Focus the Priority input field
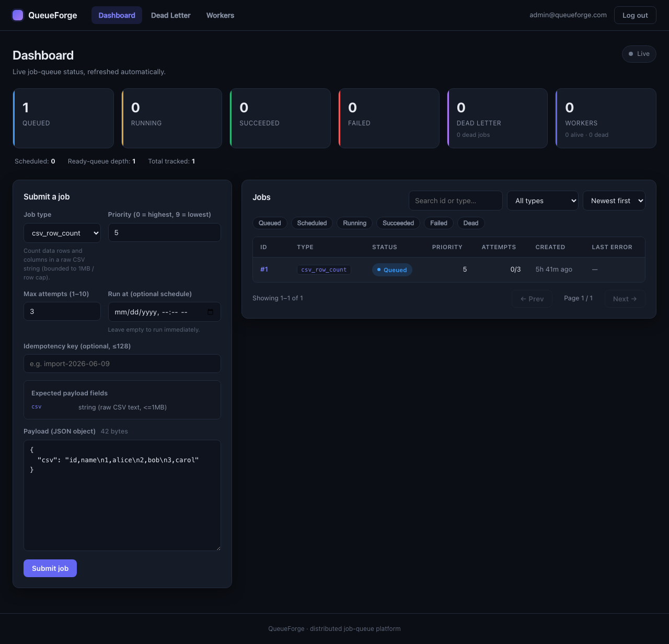 point(164,232)
